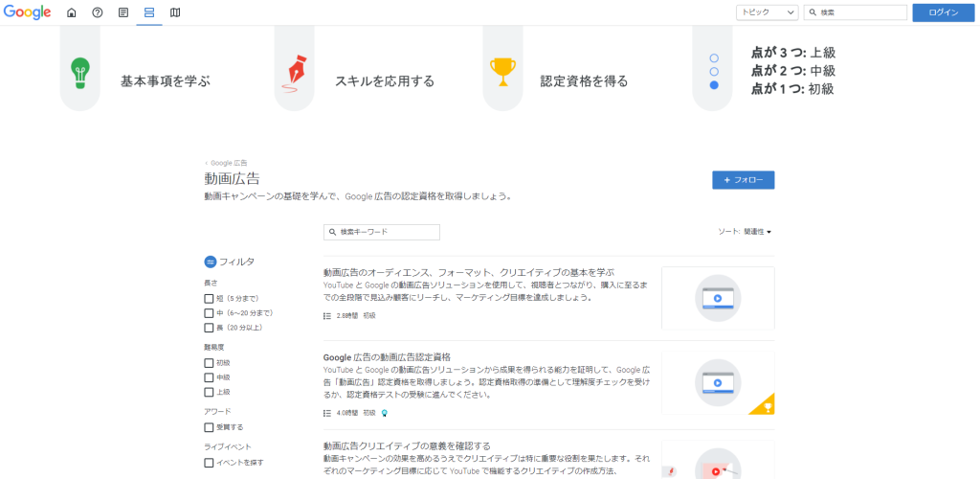Click the gold trophy icon
This screenshot has height=479, width=980.
pyautogui.click(x=503, y=73)
